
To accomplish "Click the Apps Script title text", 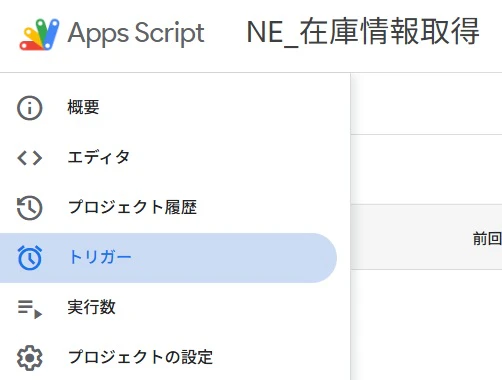I will (x=136, y=34).
